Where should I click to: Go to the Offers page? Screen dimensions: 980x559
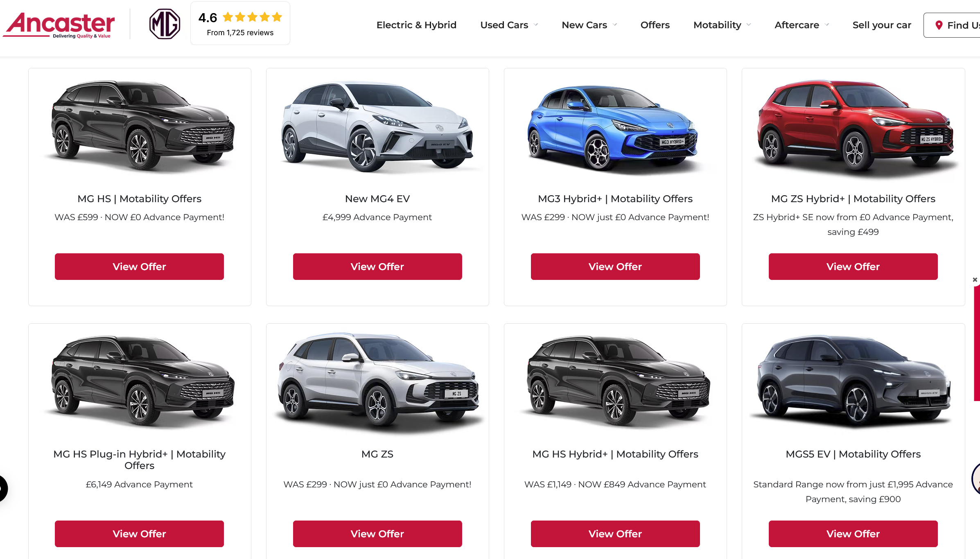coord(655,25)
